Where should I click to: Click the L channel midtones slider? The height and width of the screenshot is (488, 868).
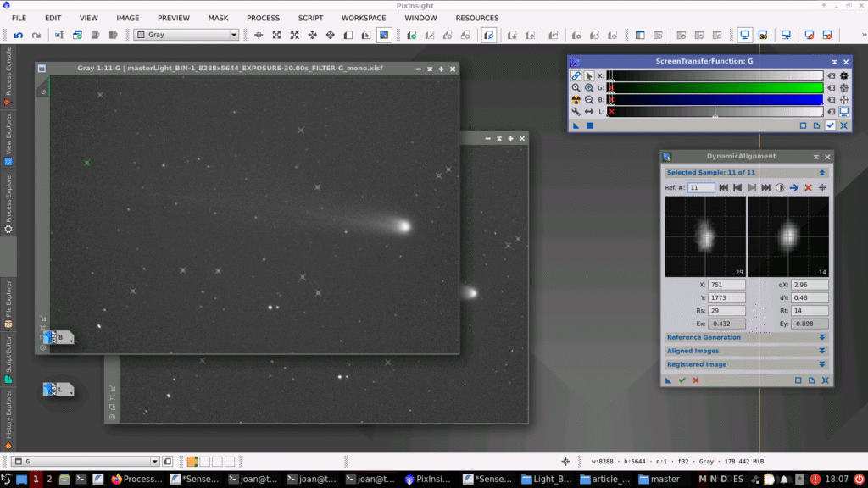715,114
